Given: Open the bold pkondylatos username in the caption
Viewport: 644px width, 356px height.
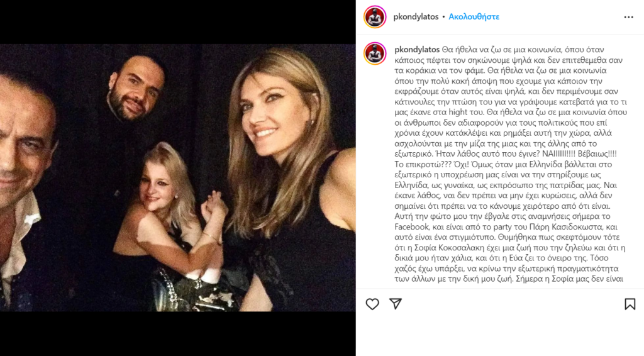Looking at the screenshot, I should pos(416,49).
